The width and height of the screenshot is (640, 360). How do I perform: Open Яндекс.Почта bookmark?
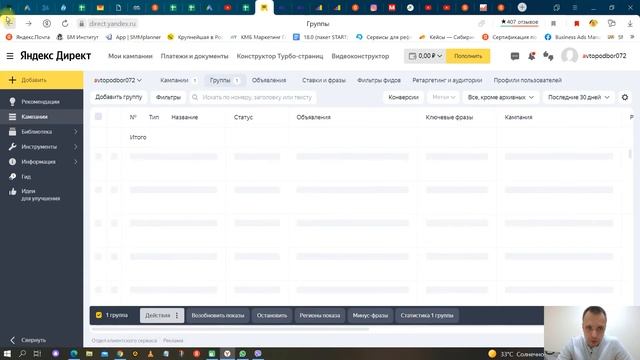click(28, 37)
